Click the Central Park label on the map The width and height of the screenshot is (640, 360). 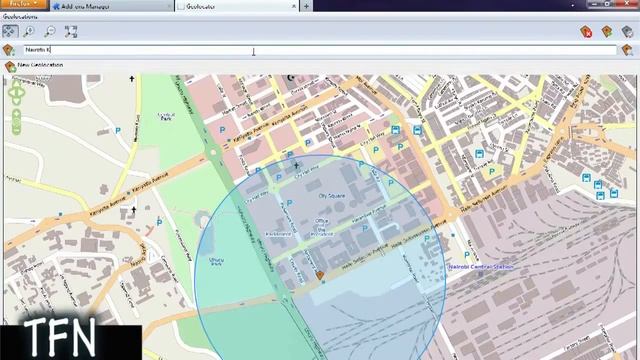[166, 116]
